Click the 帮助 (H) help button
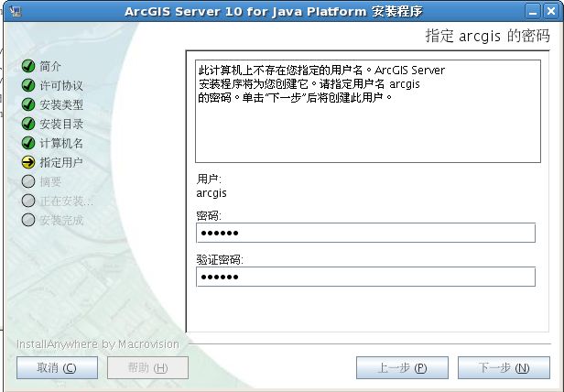Screen dimensions: 564x392 [147, 367]
